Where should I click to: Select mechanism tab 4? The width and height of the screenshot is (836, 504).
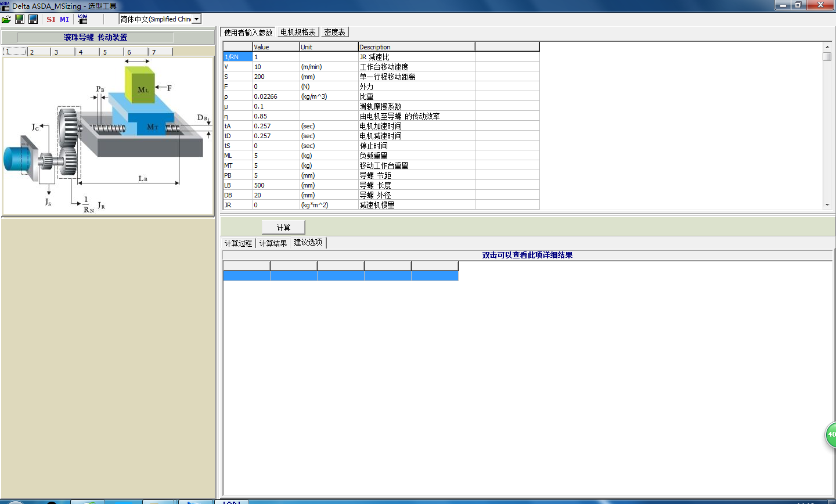click(88, 52)
